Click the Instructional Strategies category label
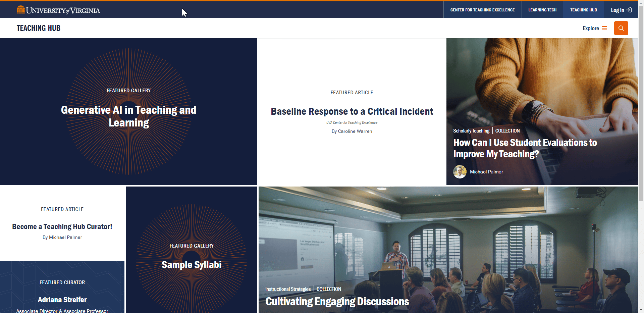Viewport: 644px width, 313px height. click(288, 289)
